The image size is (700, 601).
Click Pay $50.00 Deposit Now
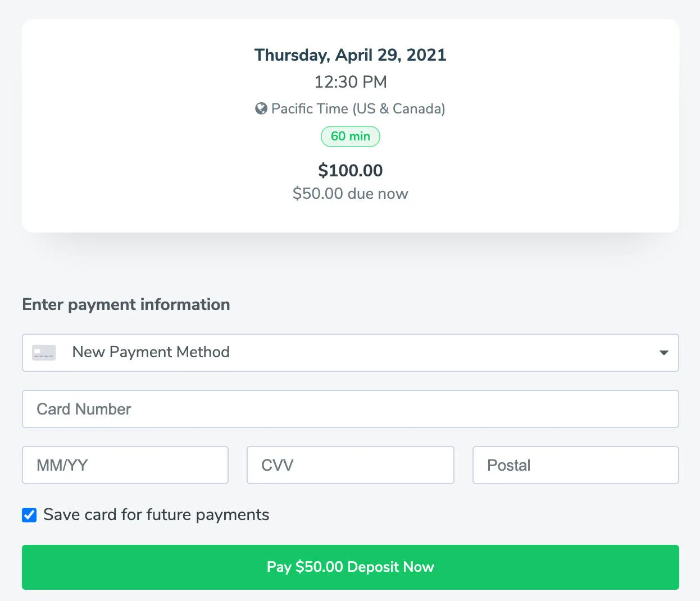point(350,567)
